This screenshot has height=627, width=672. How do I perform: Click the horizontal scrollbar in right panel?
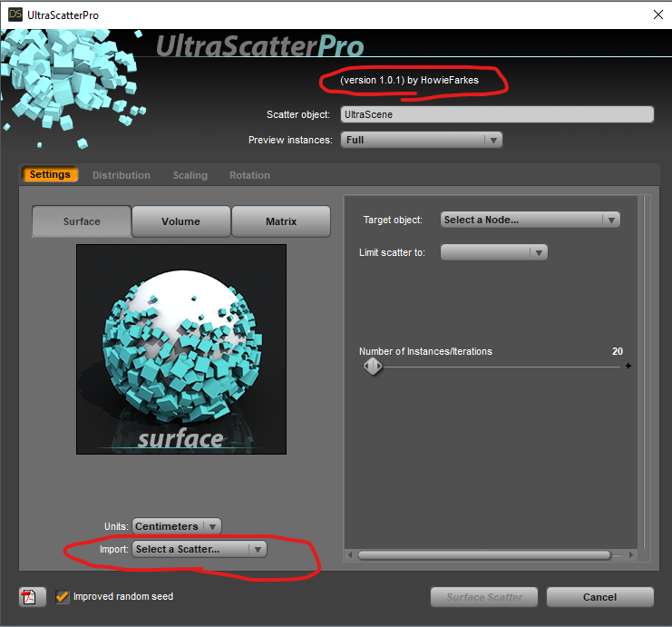(x=484, y=555)
